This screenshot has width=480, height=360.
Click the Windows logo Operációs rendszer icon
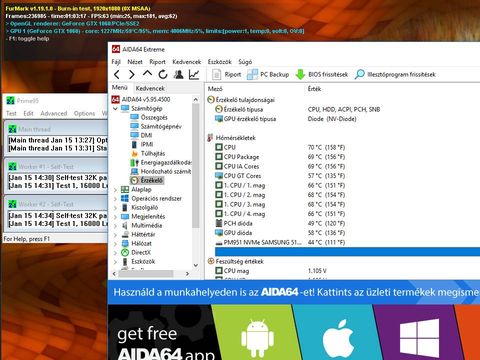click(125, 198)
